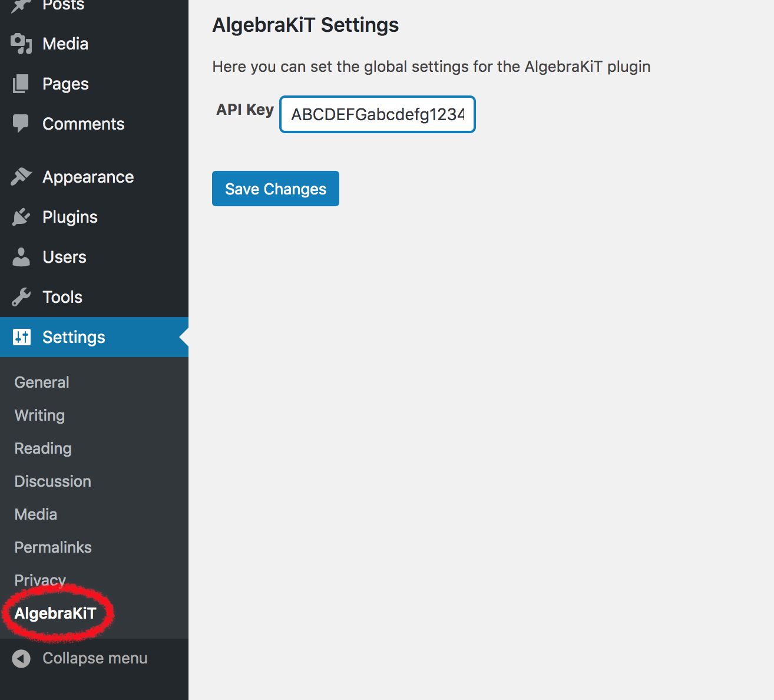The height and width of the screenshot is (700, 774).
Task: Switch to the Permalinks settings page
Action: (x=52, y=547)
